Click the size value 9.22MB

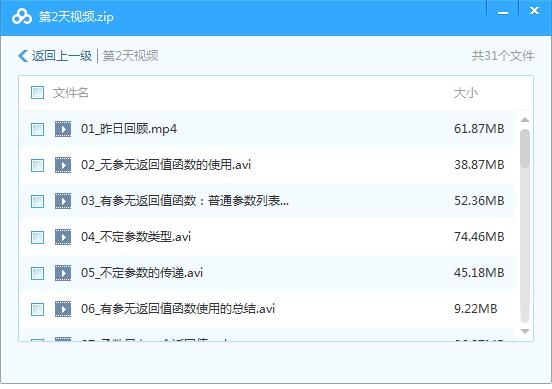(476, 309)
